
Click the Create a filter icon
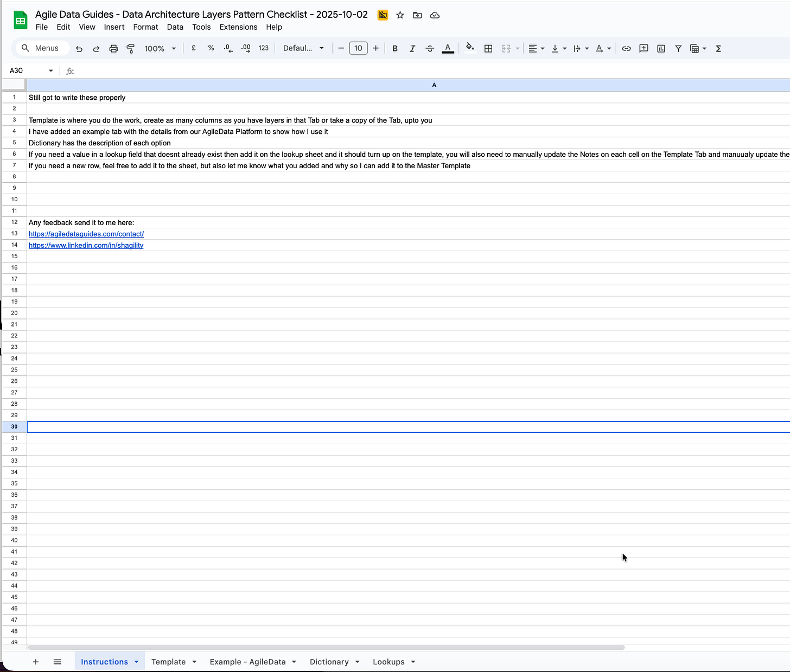(x=678, y=49)
